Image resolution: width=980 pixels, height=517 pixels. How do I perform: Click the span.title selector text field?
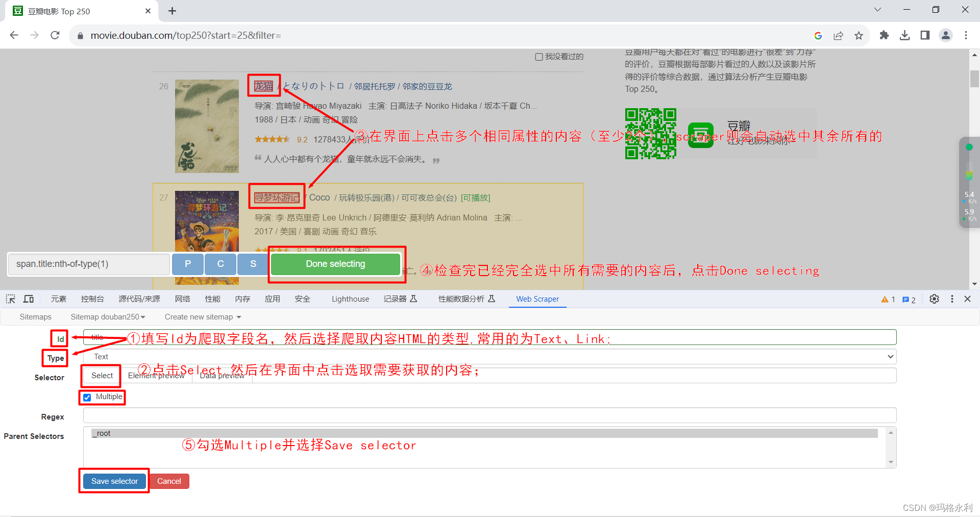pyautogui.click(x=89, y=264)
